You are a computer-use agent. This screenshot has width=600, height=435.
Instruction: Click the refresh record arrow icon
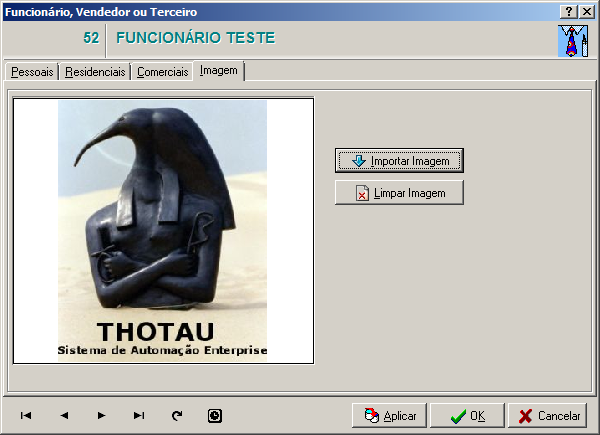[x=177, y=415]
